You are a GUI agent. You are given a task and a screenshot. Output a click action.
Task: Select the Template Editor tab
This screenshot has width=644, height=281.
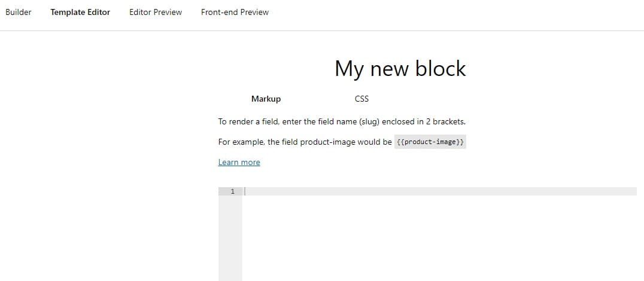80,13
